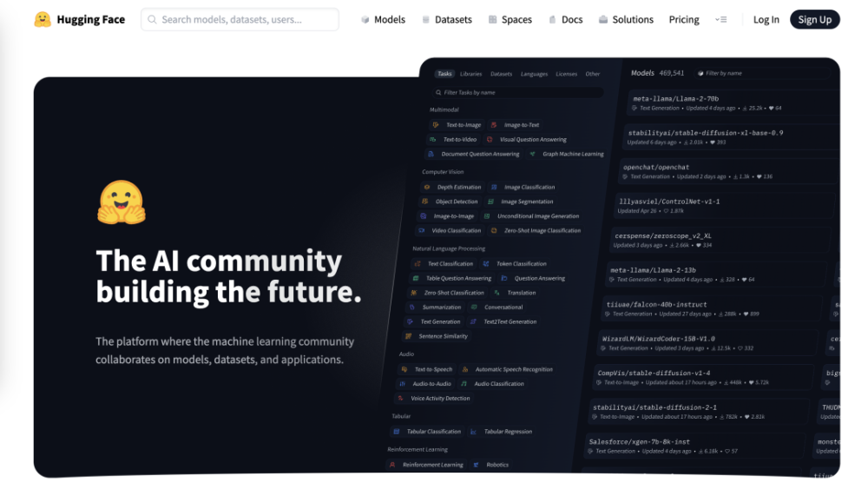
Task: Click the Spaces grid icon in navigation
Action: [493, 19]
